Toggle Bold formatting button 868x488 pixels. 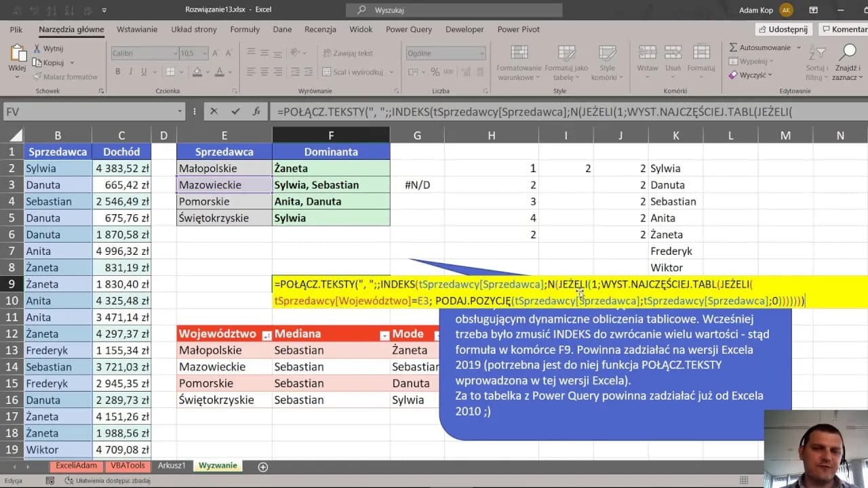coord(117,72)
